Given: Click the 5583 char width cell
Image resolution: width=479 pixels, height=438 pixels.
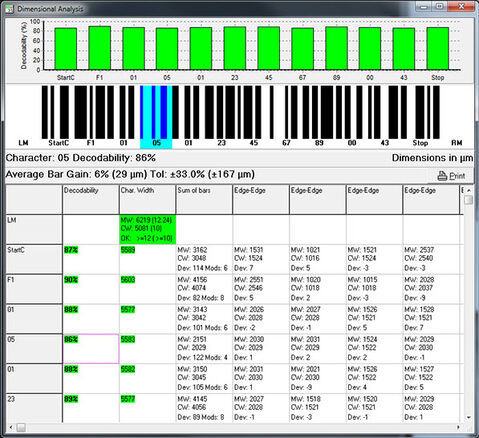Looking at the screenshot, I should pyautogui.click(x=147, y=349).
